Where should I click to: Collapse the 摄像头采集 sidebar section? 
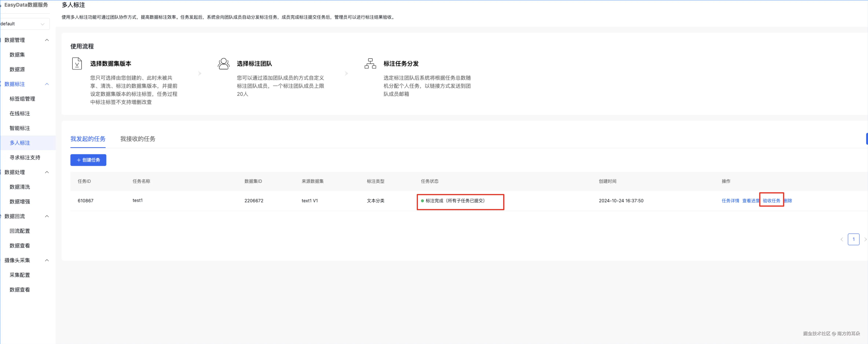(47, 260)
